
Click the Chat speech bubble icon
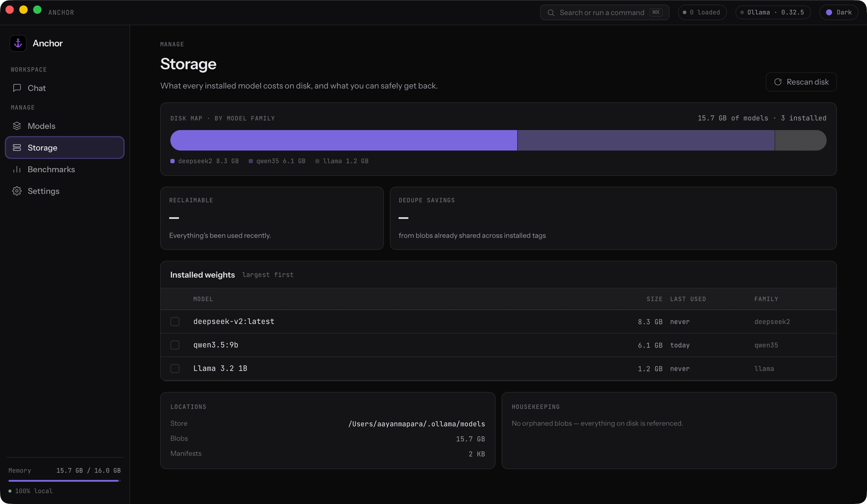pos(17,88)
